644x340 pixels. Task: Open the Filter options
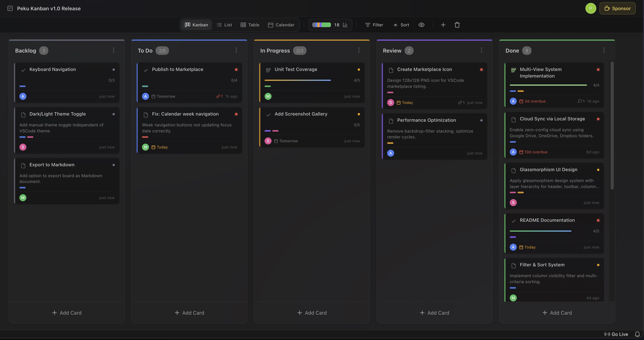[x=374, y=25]
